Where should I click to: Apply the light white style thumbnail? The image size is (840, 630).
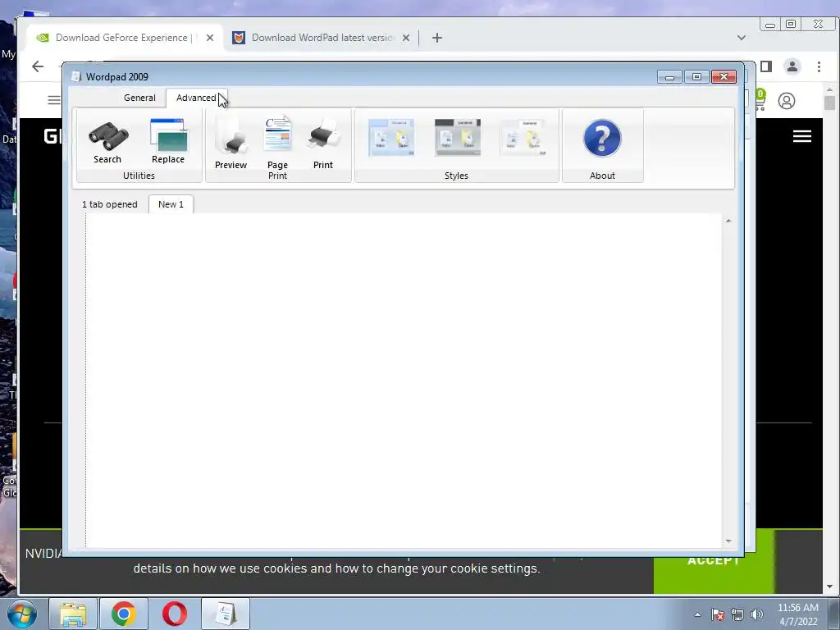pos(523,138)
